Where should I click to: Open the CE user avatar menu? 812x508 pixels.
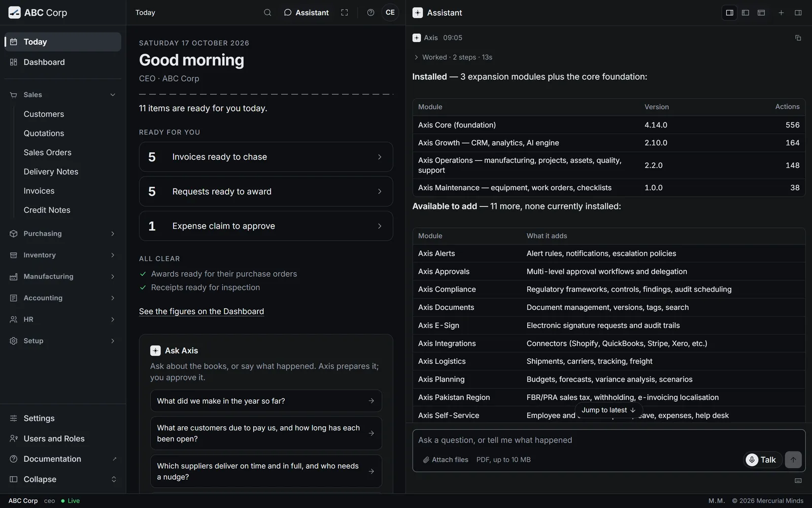point(390,13)
